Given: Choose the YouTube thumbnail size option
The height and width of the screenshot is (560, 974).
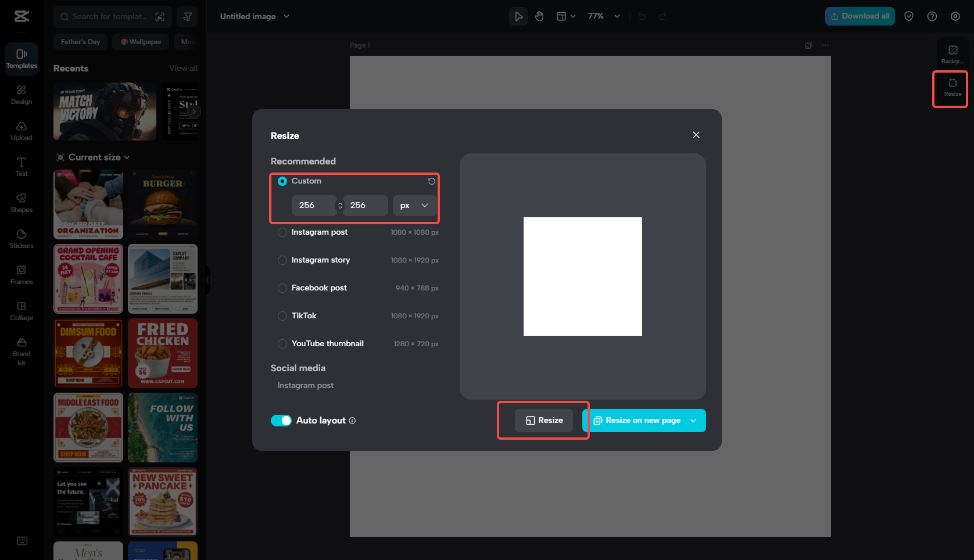Looking at the screenshot, I should pos(282,344).
